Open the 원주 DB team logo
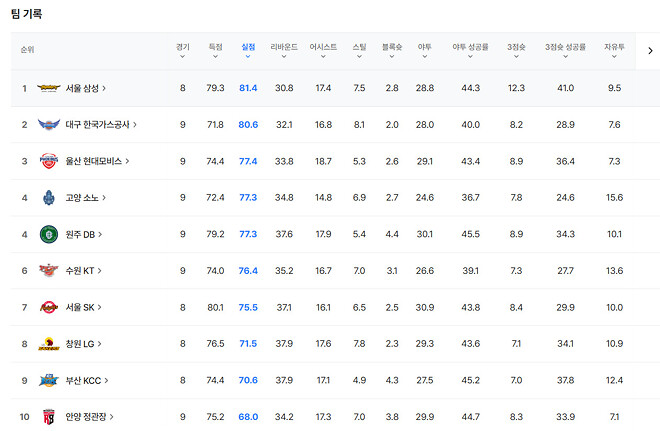 49,234
